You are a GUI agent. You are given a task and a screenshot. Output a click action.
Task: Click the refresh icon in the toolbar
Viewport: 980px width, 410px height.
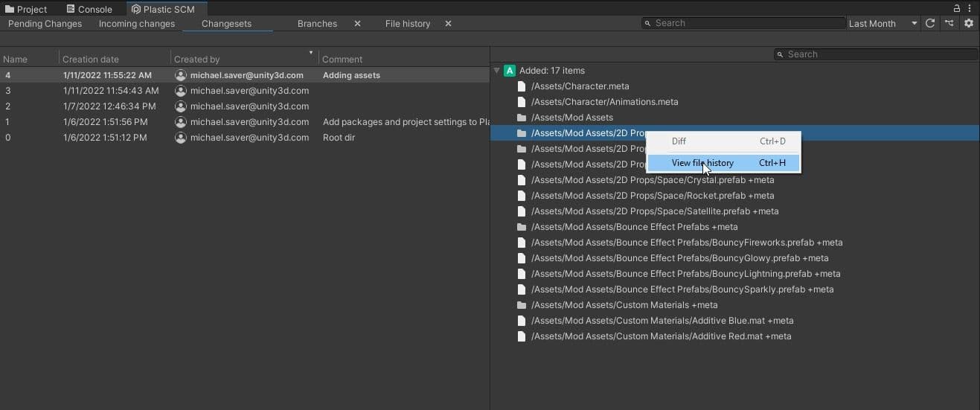coord(930,23)
